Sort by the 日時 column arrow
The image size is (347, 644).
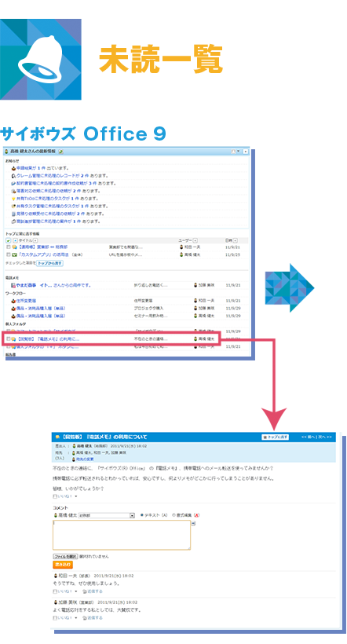(236, 240)
